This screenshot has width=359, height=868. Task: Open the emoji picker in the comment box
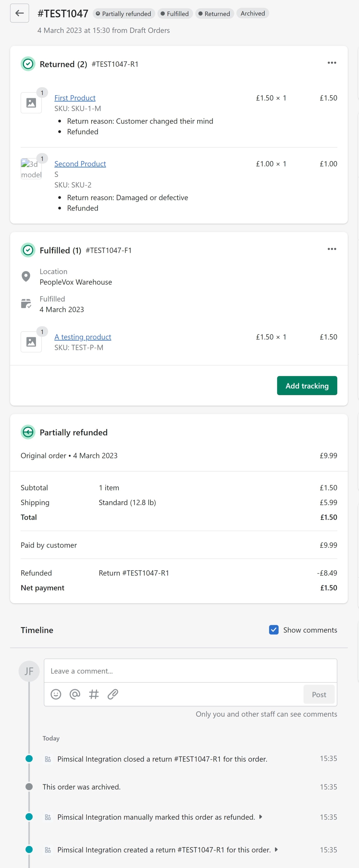(56, 694)
